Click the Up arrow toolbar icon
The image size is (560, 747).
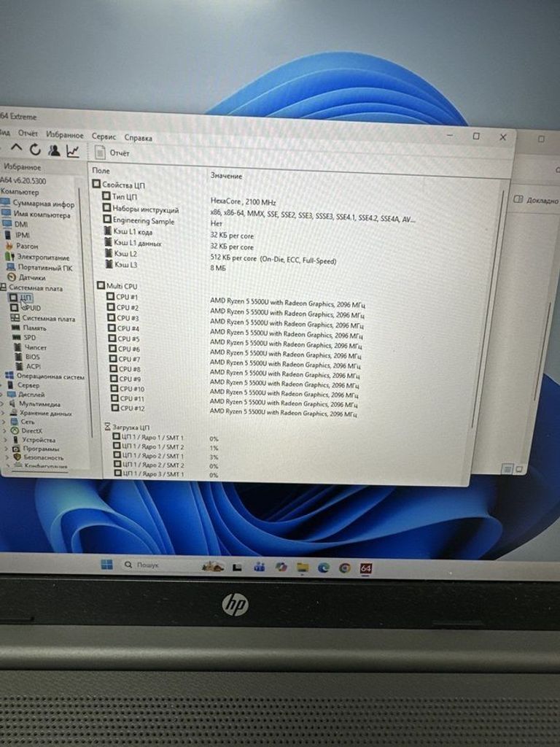[16, 150]
